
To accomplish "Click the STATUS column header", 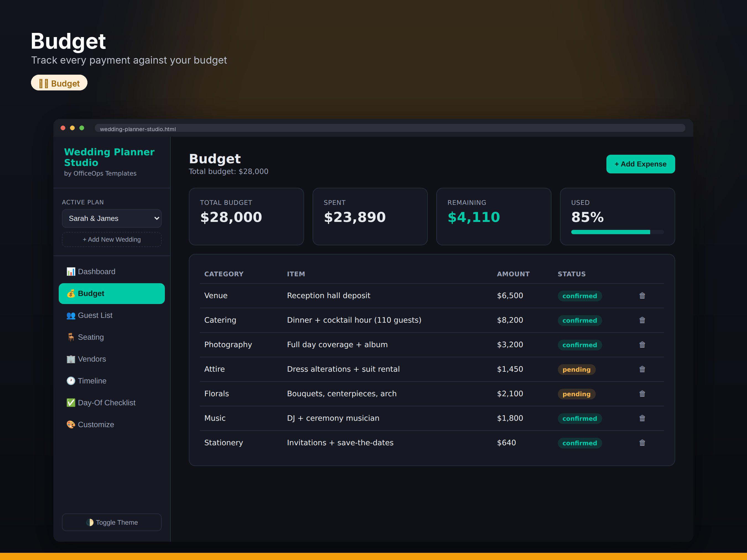I will point(571,274).
